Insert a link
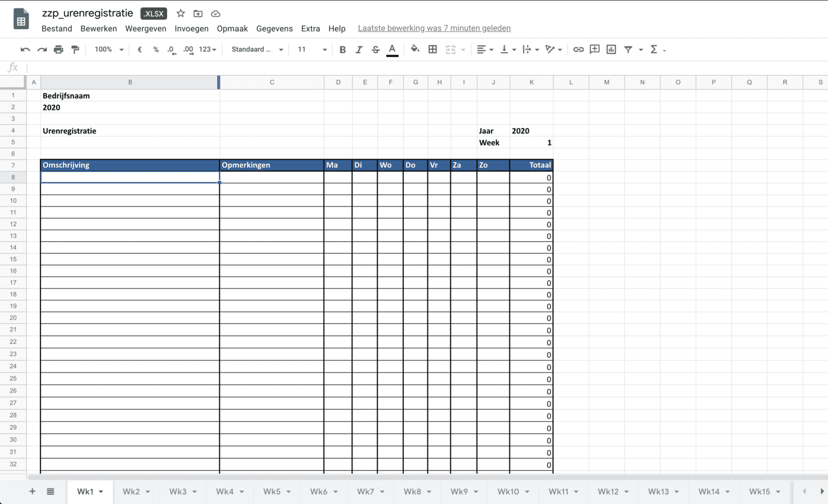This screenshot has width=828, height=504. (578, 49)
